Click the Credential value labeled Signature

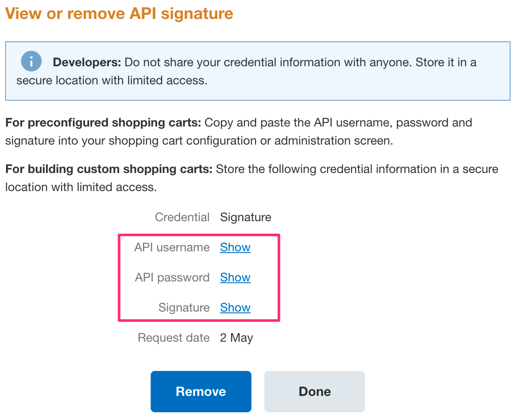click(245, 217)
